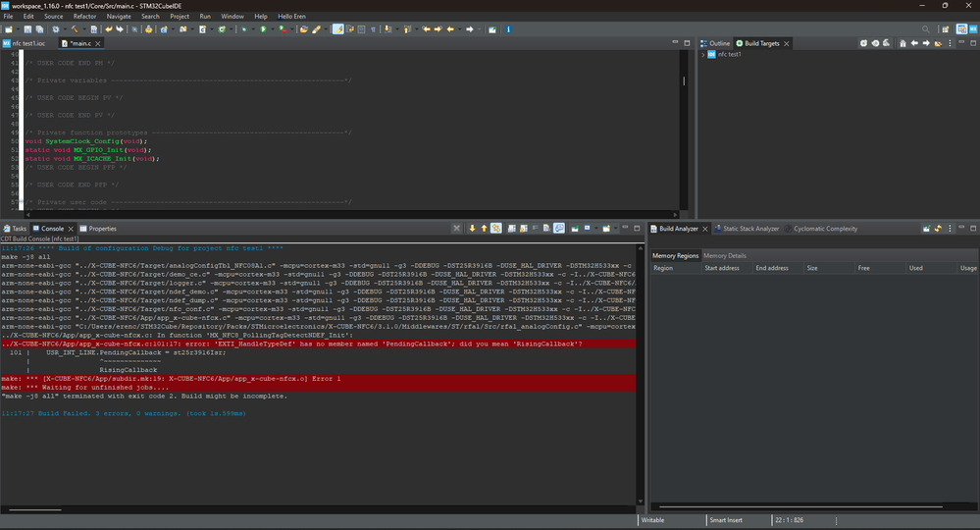Click the editor vertical scrollbar thumb

click(684, 80)
